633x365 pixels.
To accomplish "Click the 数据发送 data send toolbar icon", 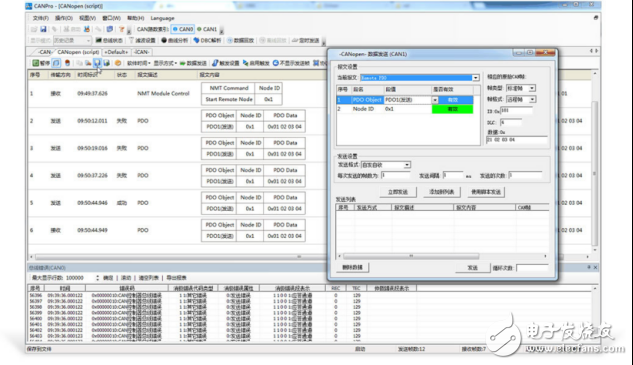I will (x=193, y=63).
